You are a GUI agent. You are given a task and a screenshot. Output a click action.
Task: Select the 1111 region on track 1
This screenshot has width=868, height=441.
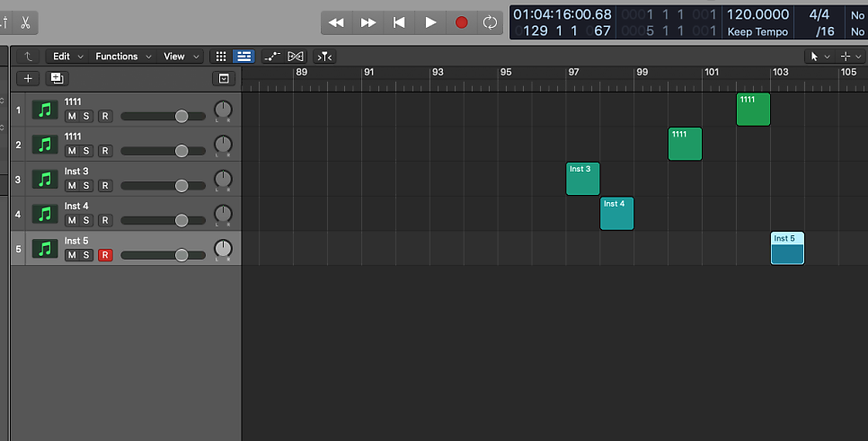[x=753, y=110]
